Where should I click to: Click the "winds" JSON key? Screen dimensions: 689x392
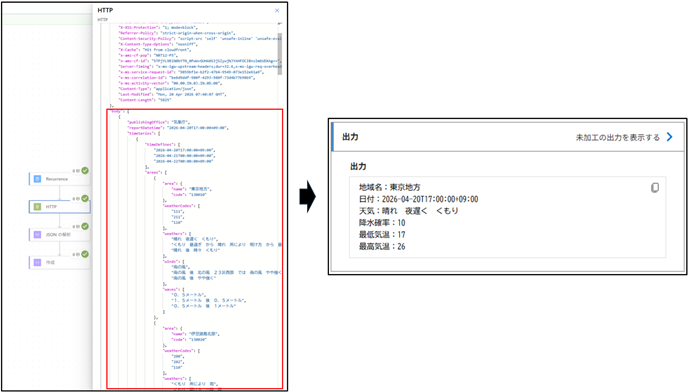(x=171, y=261)
